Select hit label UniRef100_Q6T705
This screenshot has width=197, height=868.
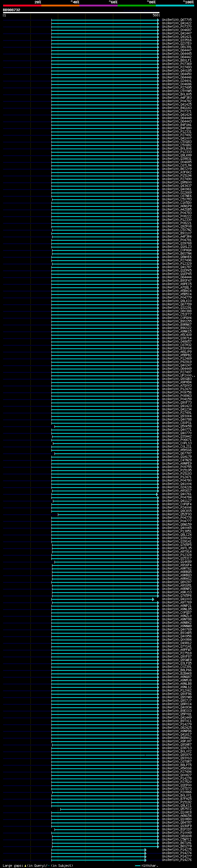pyautogui.click(x=177, y=20)
